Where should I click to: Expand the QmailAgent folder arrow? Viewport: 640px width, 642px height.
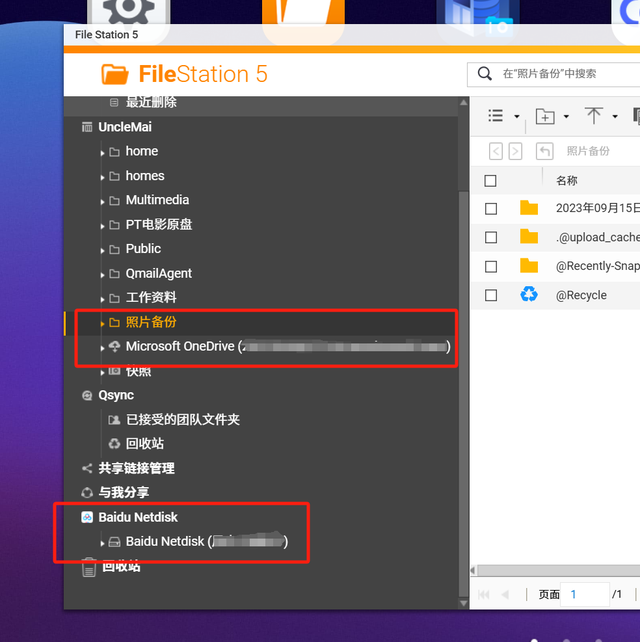[x=102, y=275]
